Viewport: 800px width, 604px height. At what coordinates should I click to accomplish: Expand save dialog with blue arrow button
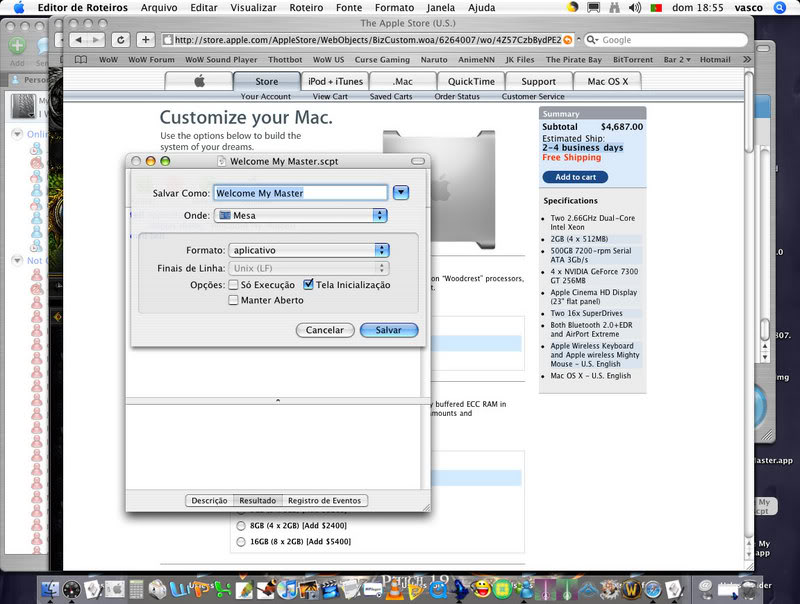click(401, 193)
